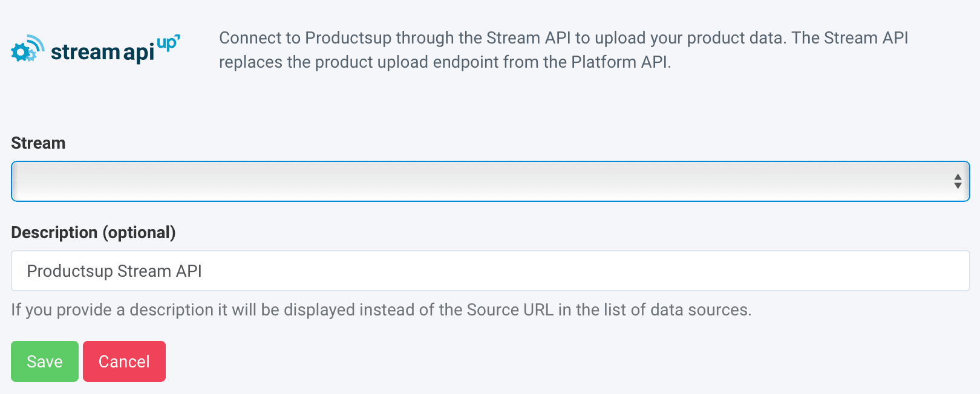Image resolution: width=980 pixels, height=394 pixels.
Task: Cancel the data source setup
Action: (124, 361)
